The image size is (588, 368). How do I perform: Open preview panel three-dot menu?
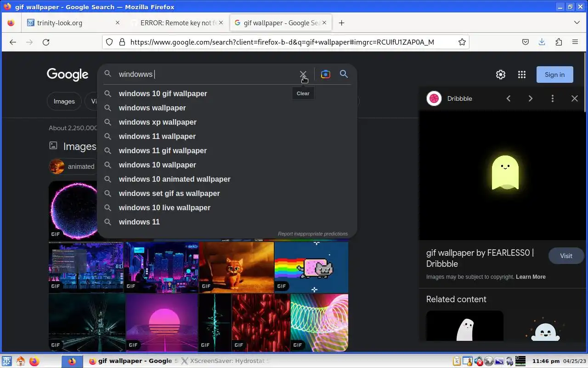pyautogui.click(x=553, y=98)
